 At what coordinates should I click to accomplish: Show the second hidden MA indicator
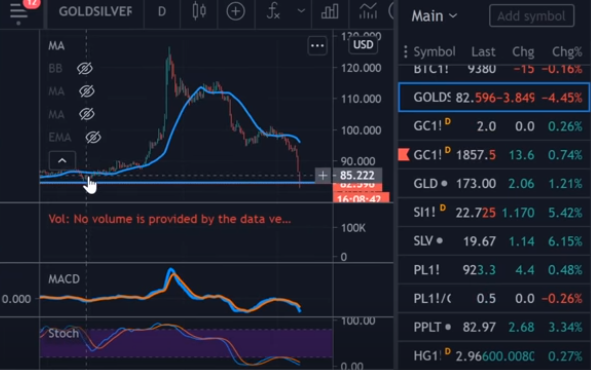87,114
